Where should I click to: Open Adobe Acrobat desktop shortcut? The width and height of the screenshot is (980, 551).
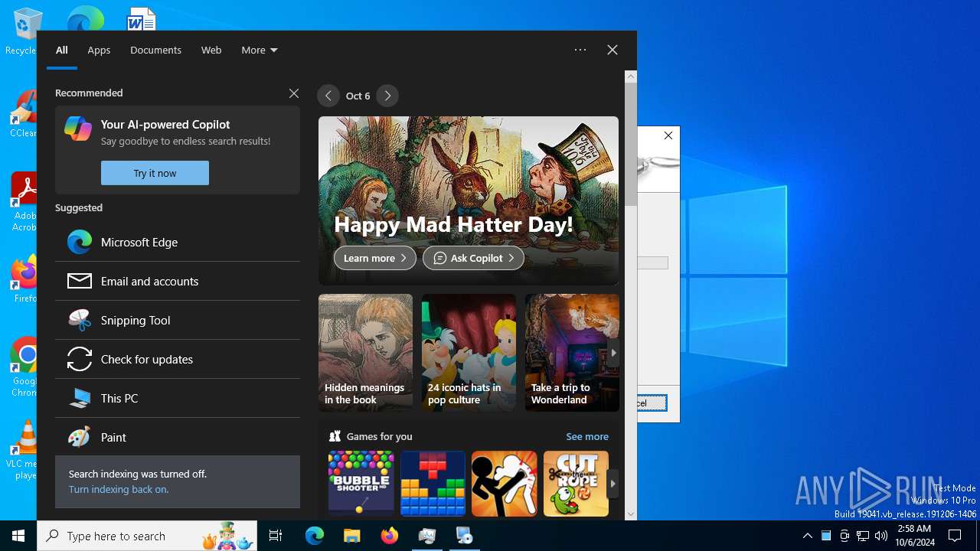(x=26, y=202)
